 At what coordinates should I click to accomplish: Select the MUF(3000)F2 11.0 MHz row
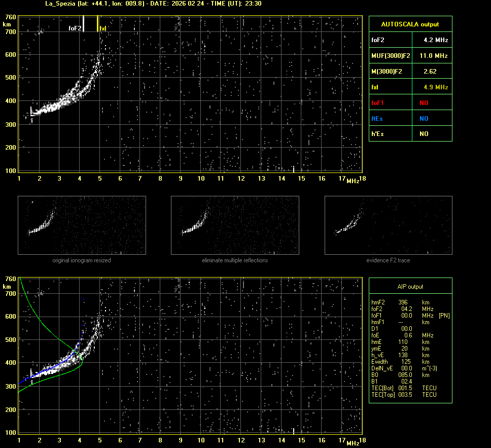tap(410, 55)
